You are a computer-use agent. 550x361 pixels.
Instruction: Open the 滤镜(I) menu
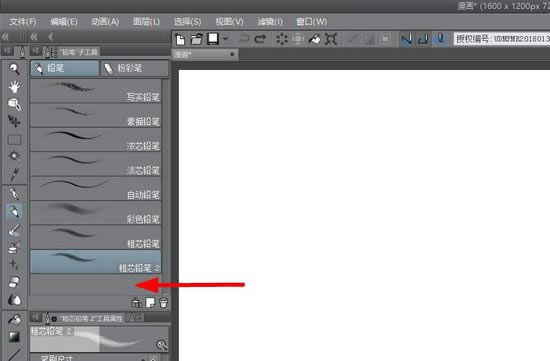(x=270, y=22)
